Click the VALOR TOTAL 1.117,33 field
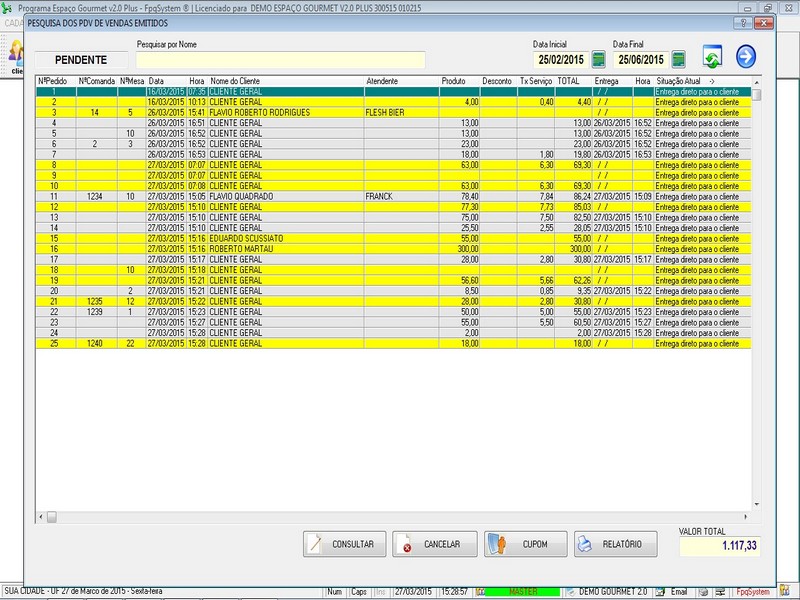Image resolution: width=800 pixels, height=600 pixels. [x=720, y=546]
